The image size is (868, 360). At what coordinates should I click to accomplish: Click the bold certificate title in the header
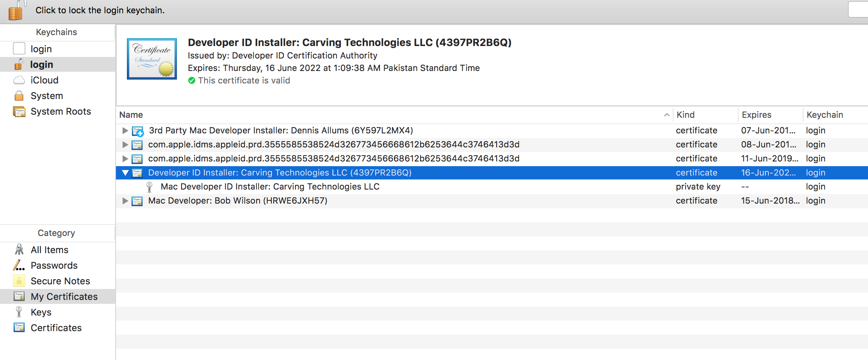coord(350,42)
